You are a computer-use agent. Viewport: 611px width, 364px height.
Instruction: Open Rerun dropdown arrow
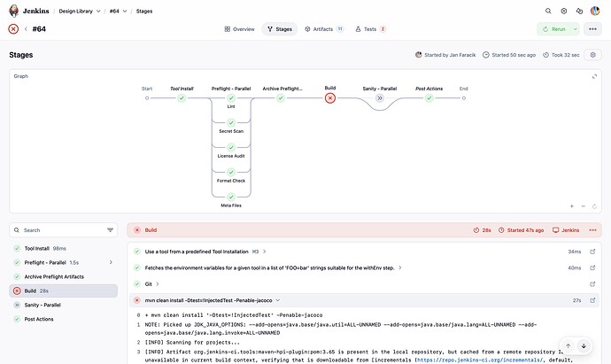(576, 29)
